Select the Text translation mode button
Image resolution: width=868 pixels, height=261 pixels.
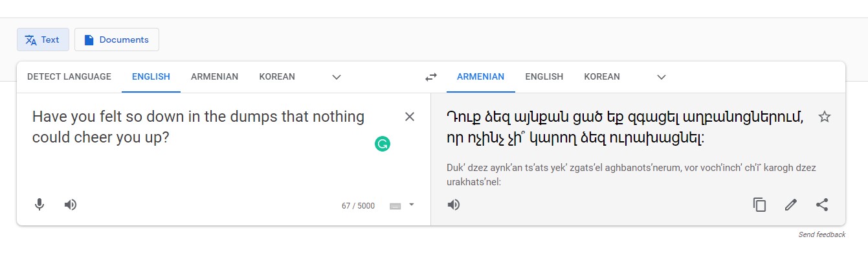point(43,40)
